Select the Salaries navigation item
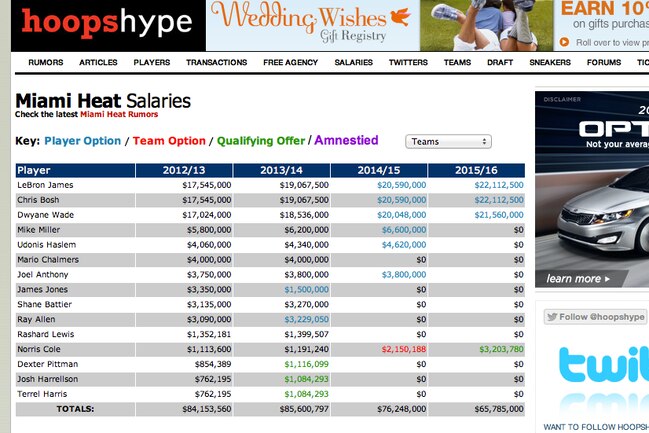Viewport: 649px width, 433px height. pyautogui.click(x=353, y=63)
